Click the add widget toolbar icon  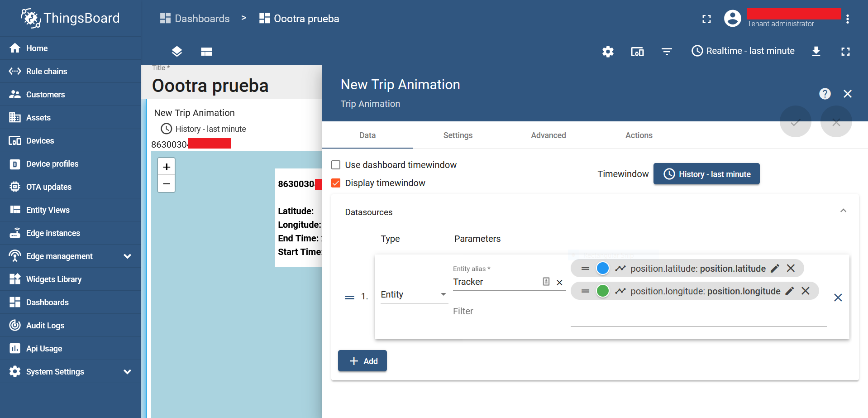click(x=206, y=51)
